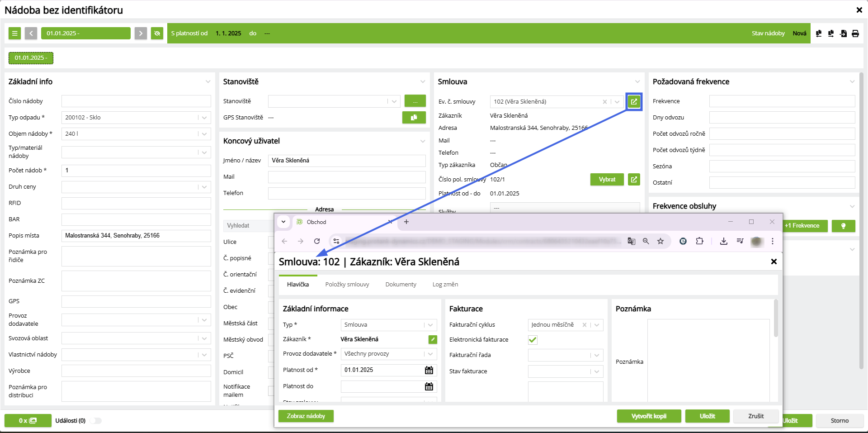Collapse the Požadovaná frekvence panel
868x433 pixels.
coord(852,81)
